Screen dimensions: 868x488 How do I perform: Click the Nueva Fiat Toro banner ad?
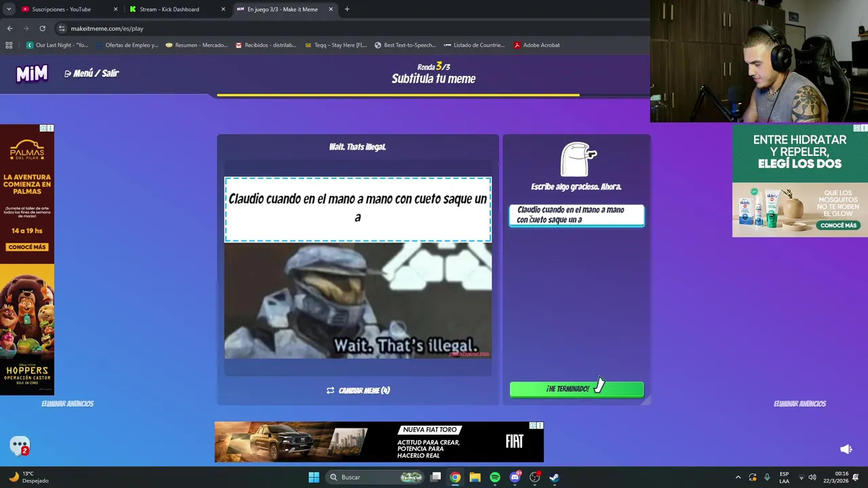(x=379, y=442)
